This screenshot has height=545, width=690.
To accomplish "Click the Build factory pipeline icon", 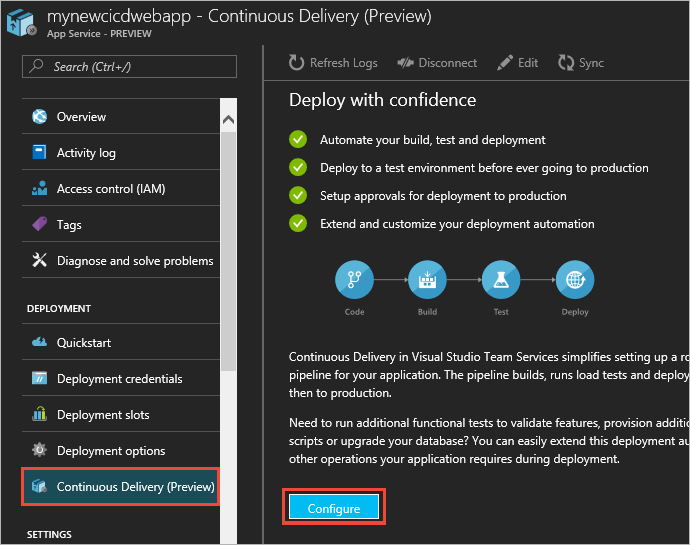I will tap(427, 280).
